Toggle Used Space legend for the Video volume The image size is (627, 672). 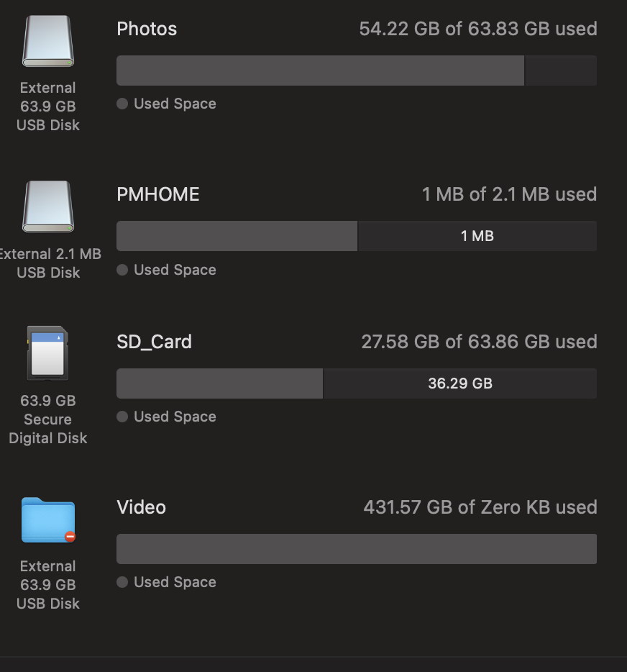tap(122, 582)
